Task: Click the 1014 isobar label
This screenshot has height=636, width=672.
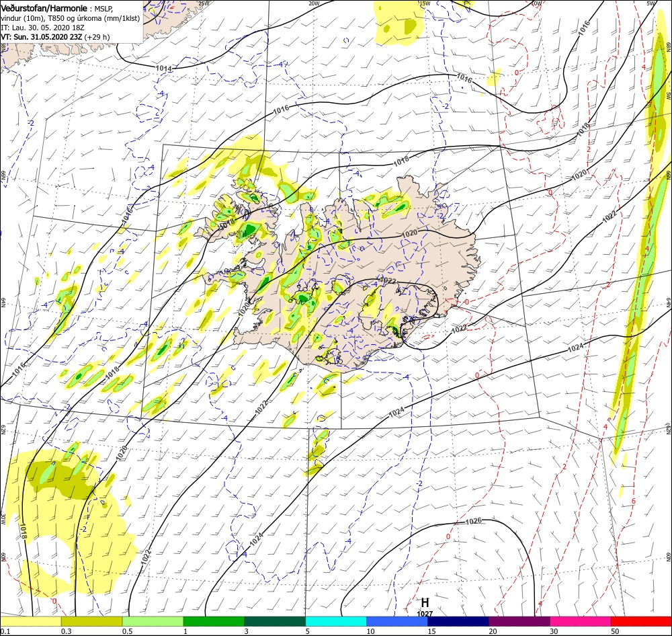Action: (x=164, y=68)
